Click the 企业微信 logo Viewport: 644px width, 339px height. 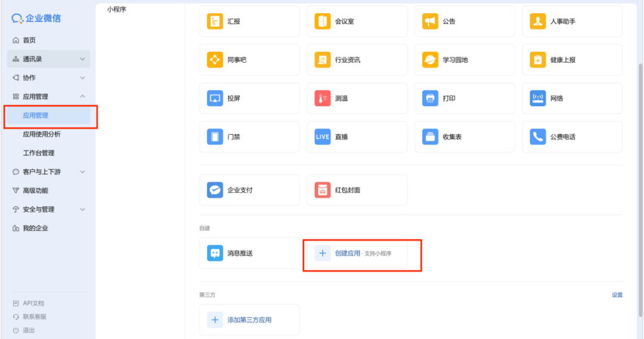click(x=36, y=18)
